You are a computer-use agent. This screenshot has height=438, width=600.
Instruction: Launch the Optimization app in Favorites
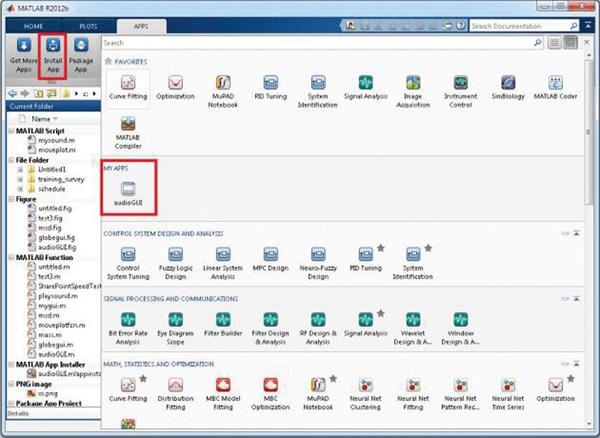[175, 88]
